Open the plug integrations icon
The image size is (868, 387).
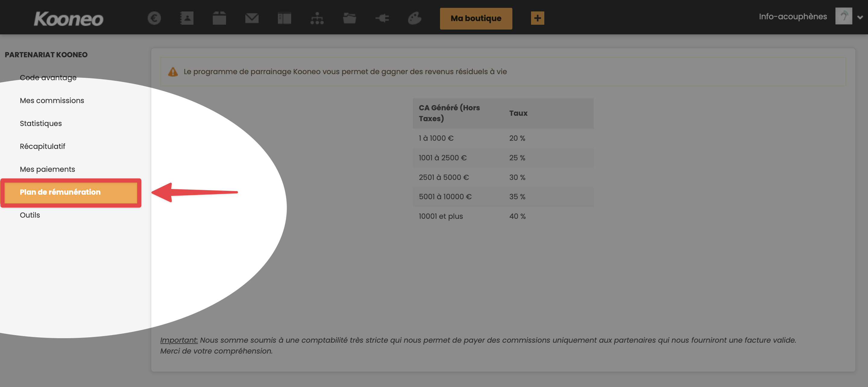382,18
